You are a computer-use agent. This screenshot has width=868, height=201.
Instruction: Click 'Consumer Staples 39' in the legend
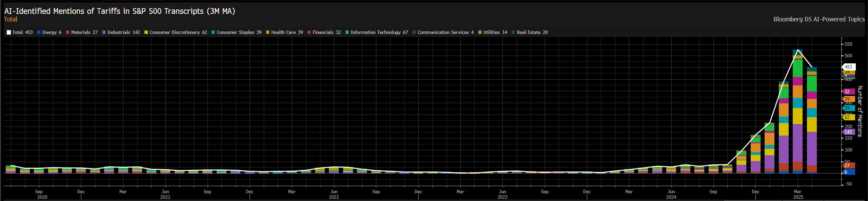point(239,33)
